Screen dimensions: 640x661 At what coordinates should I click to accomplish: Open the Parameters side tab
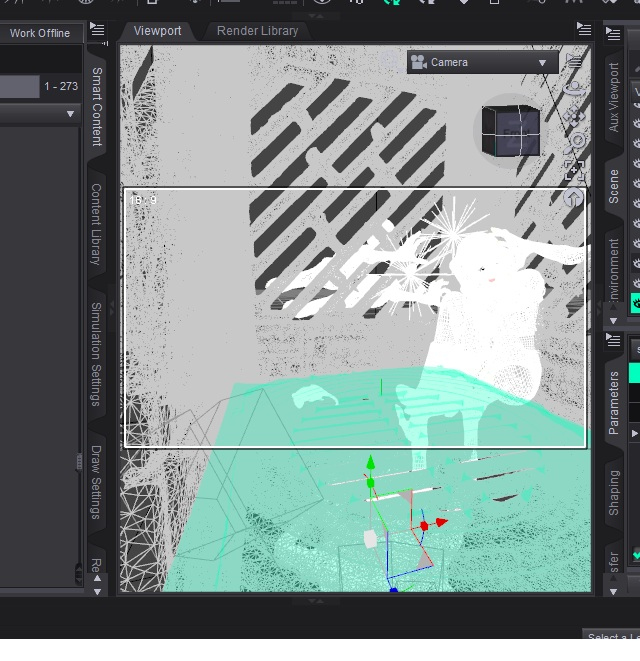[613, 403]
